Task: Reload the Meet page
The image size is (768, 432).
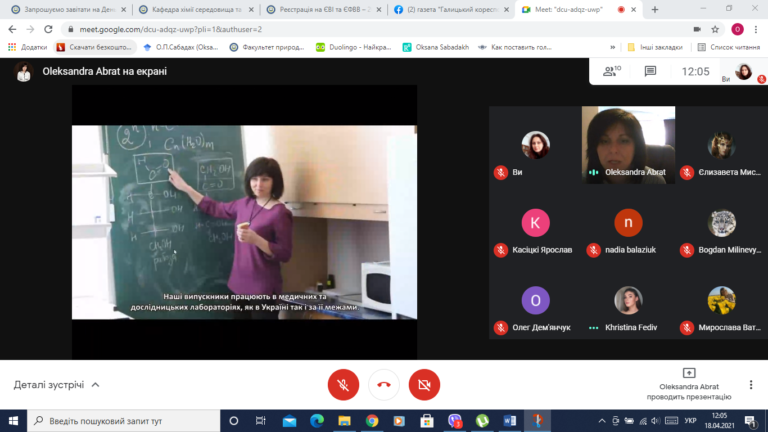Action: 48,29
